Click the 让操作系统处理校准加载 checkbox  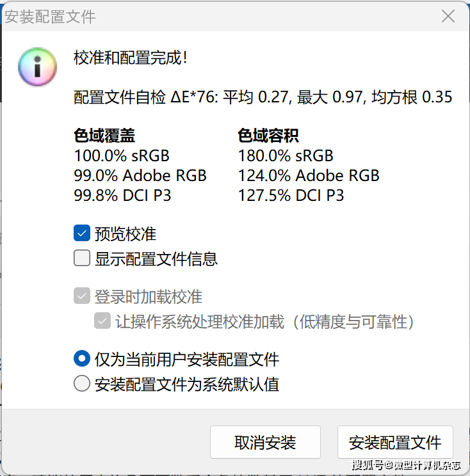point(102,321)
